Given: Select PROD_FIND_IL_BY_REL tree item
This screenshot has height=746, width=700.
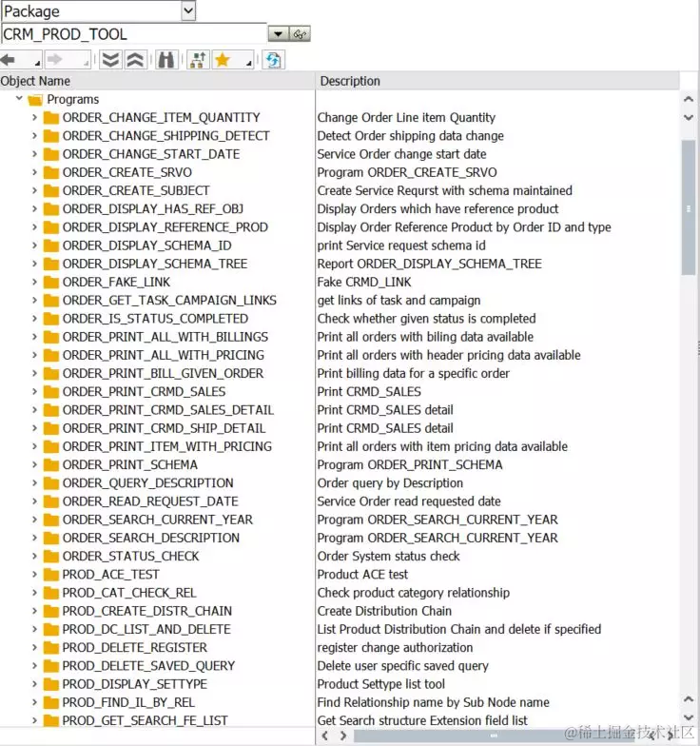Looking at the screenshot, I should click(x=128, y=702).
